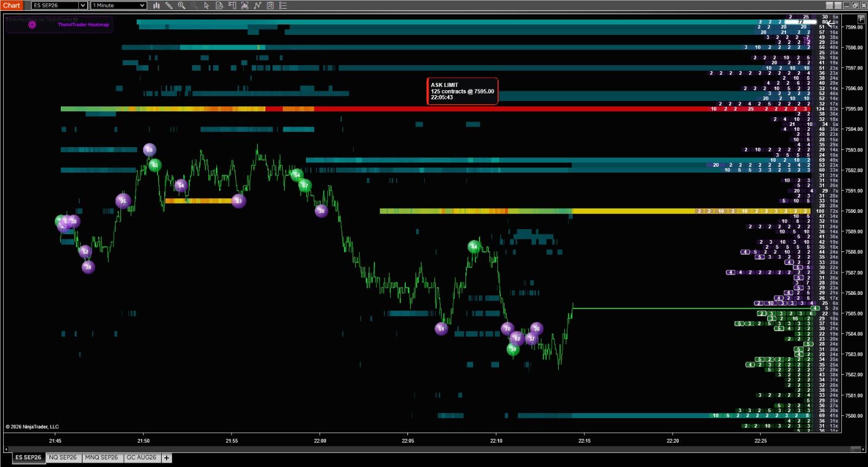The height and width of the screenshot is (467, 868).
Task: Click the green 67 trade bubble
Action: click(305, 186)
